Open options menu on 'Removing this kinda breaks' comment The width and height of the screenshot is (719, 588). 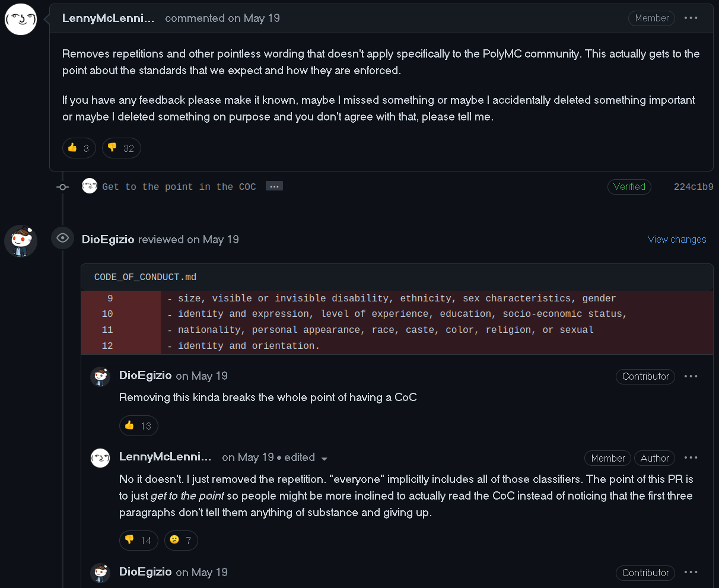click(691, 376)
